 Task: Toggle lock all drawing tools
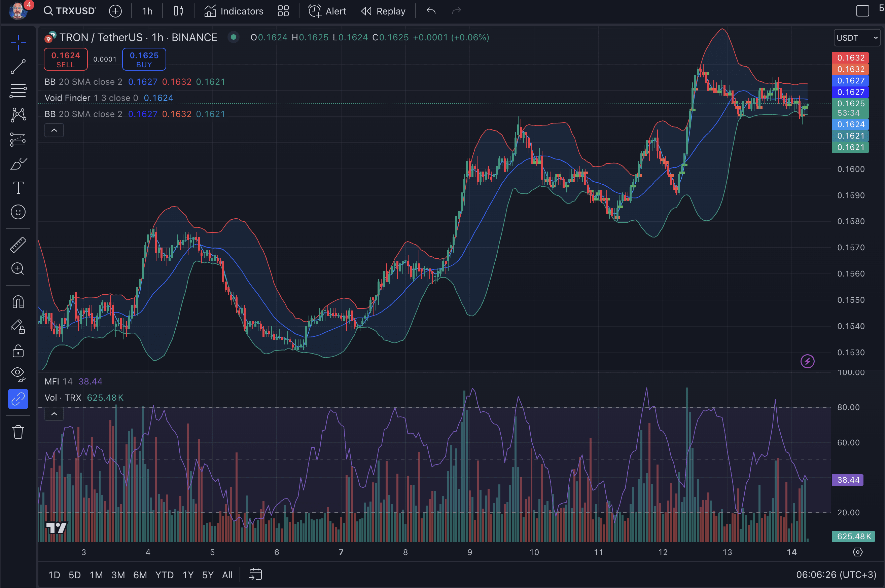tap(18, 352)
